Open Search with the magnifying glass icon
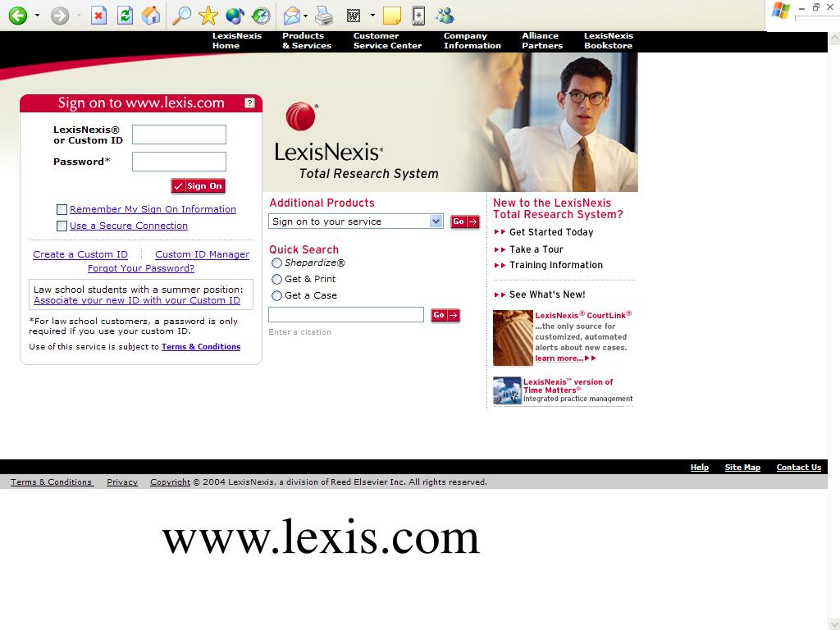 pos(181,16)
